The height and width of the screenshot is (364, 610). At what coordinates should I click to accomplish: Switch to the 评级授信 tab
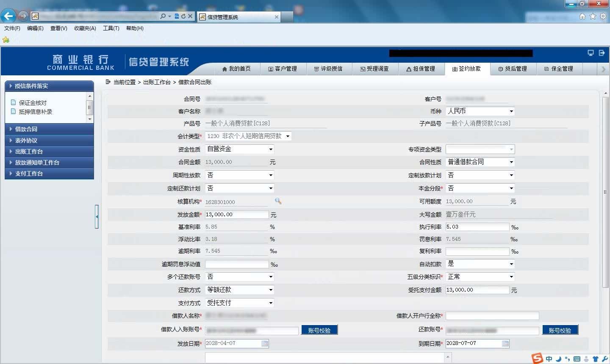click(328, 69)
